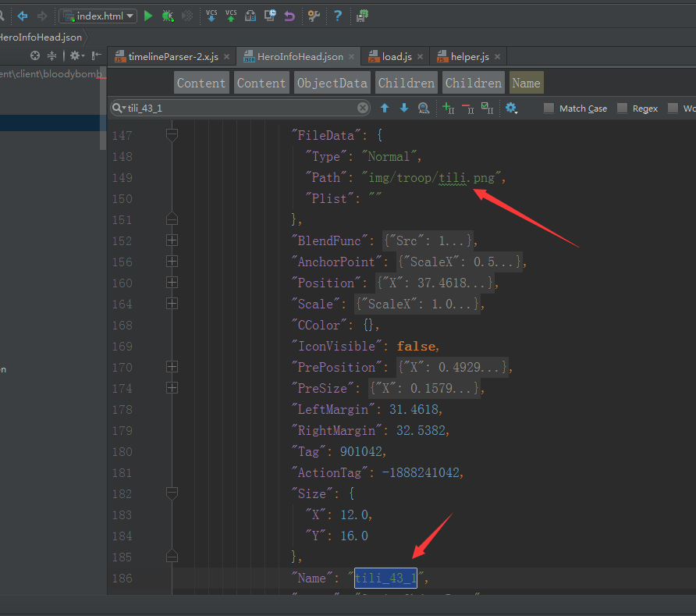Click in the tili_43_1 search field
696x616 pixels.
pyautogui.click(x=234, y=109)
